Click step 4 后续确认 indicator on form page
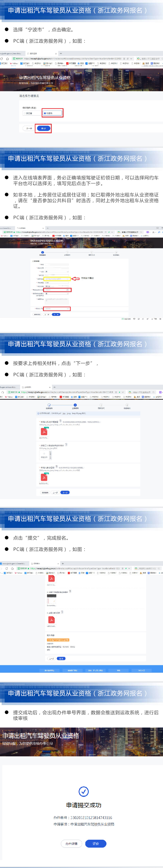Screen dimensions: 163x868 (116, 253)
